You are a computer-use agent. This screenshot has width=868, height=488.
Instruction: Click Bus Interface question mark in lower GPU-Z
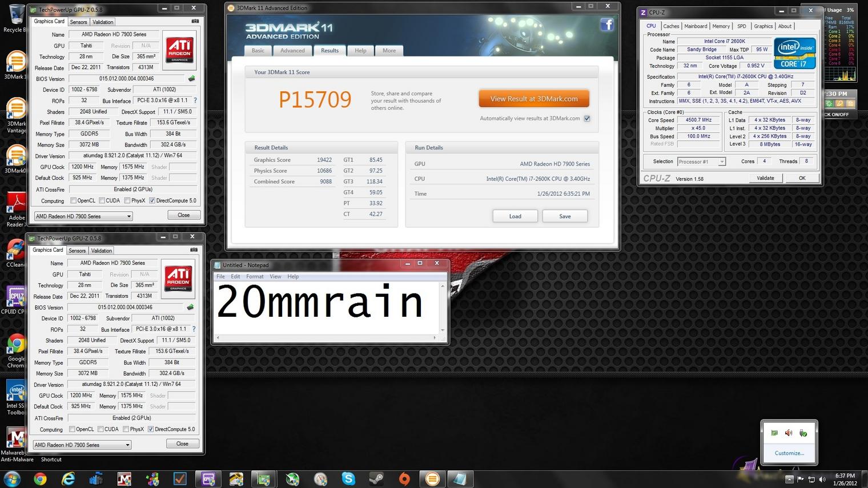[194, 329]
